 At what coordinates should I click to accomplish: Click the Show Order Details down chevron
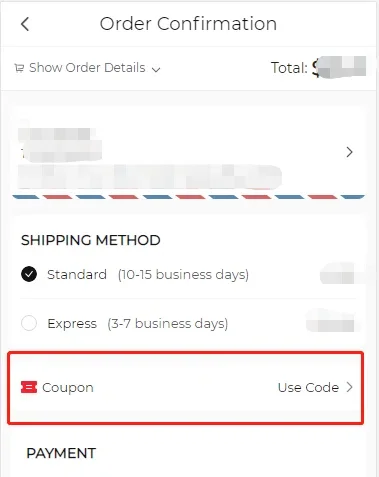click(156, 69)
